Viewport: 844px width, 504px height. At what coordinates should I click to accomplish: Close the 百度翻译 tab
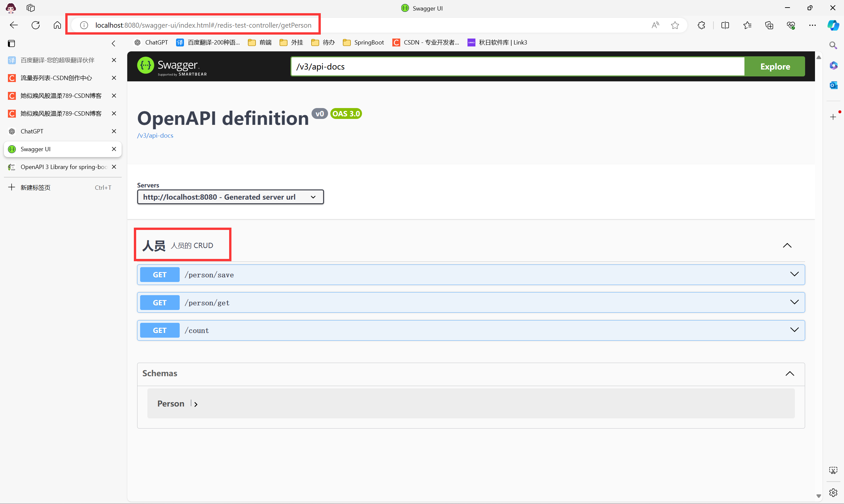point(114,60)
